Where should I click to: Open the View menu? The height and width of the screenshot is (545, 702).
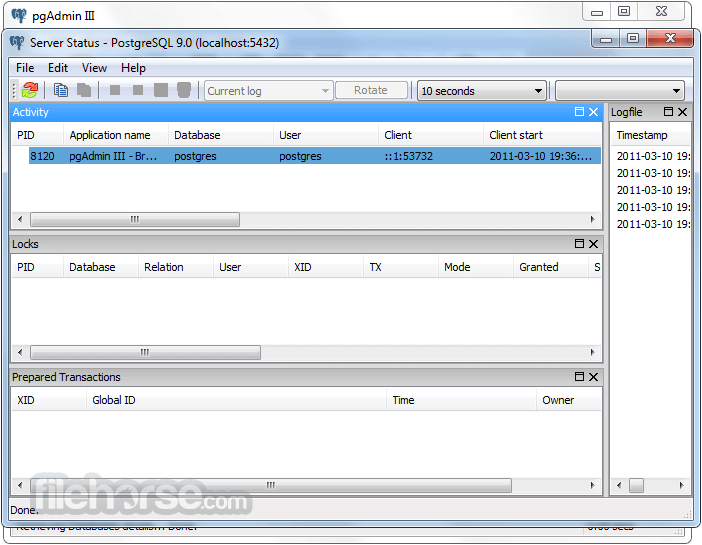[x=94, y=68]
